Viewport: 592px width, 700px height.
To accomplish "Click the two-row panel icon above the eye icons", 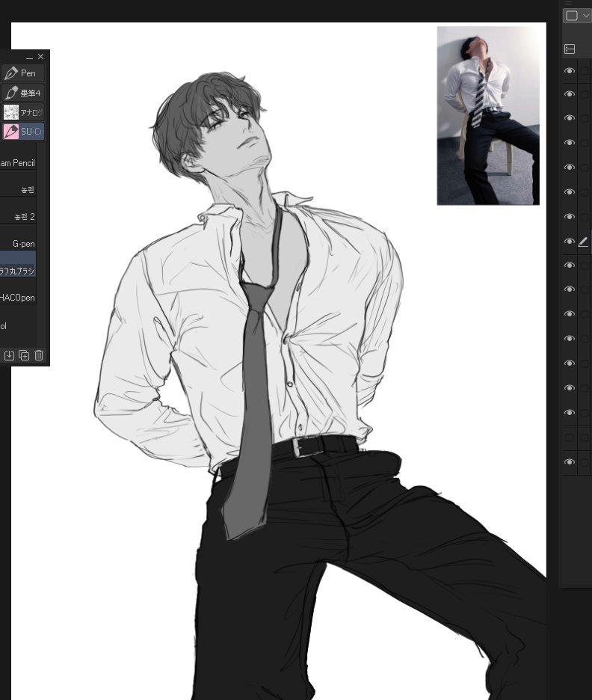I will [x=570, y=49].
